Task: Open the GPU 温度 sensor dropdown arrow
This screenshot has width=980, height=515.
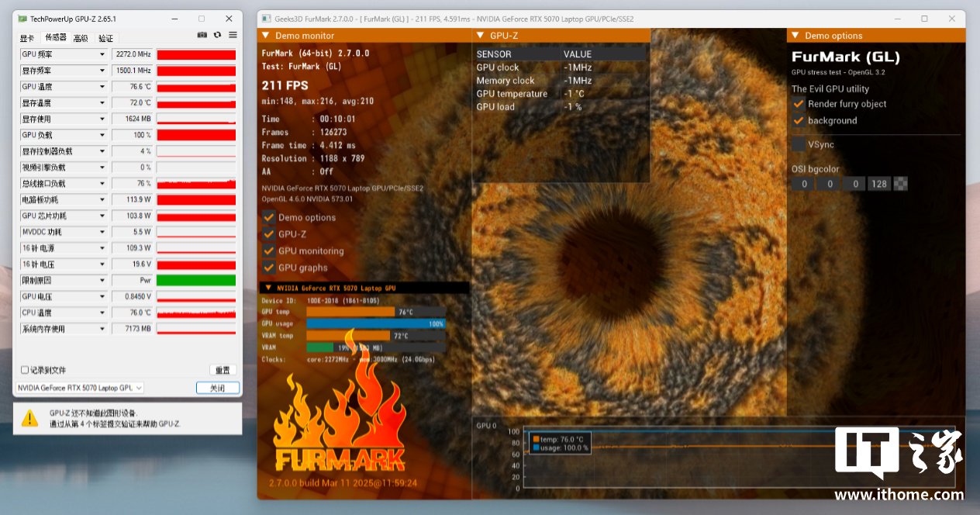Action: [102, 87]
